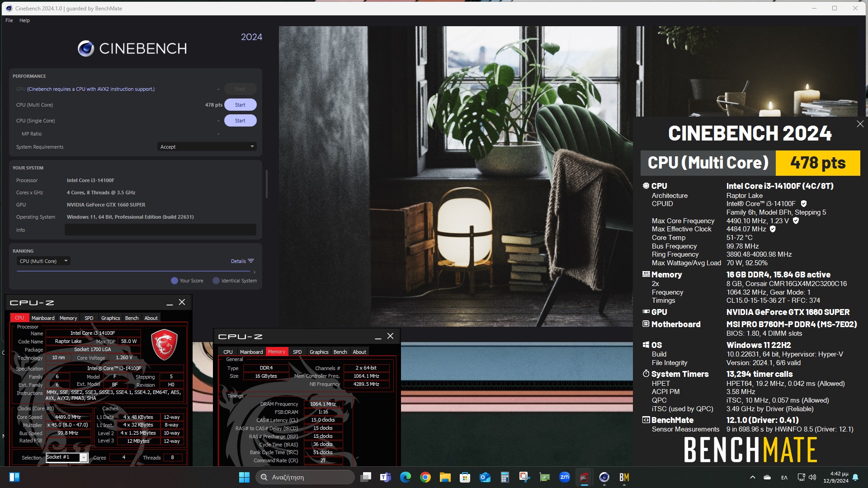Open Snipping Tool from taskbar
Image resolution: width=868 pixels, height=488 pixels.
click(524, 477)
